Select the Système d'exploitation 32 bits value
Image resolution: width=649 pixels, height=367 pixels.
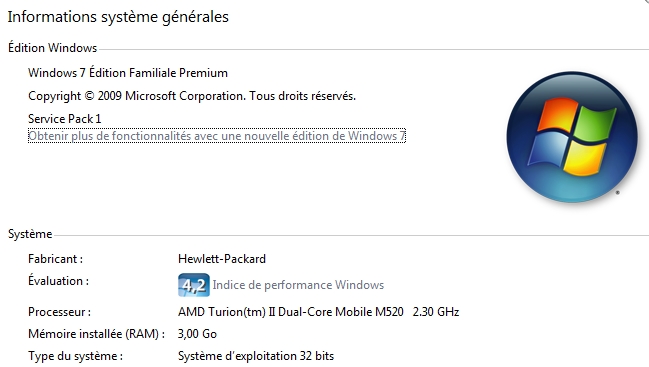(256, 356)
